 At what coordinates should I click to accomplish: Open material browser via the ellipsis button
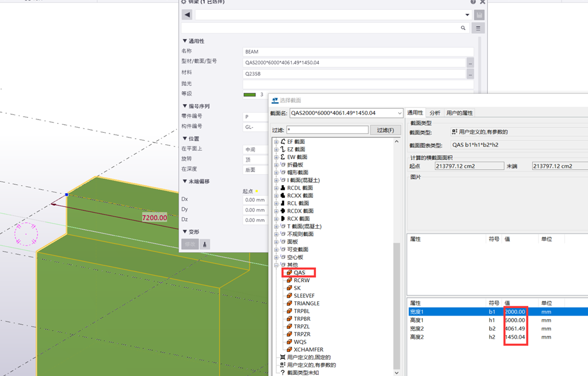[470, 74]
